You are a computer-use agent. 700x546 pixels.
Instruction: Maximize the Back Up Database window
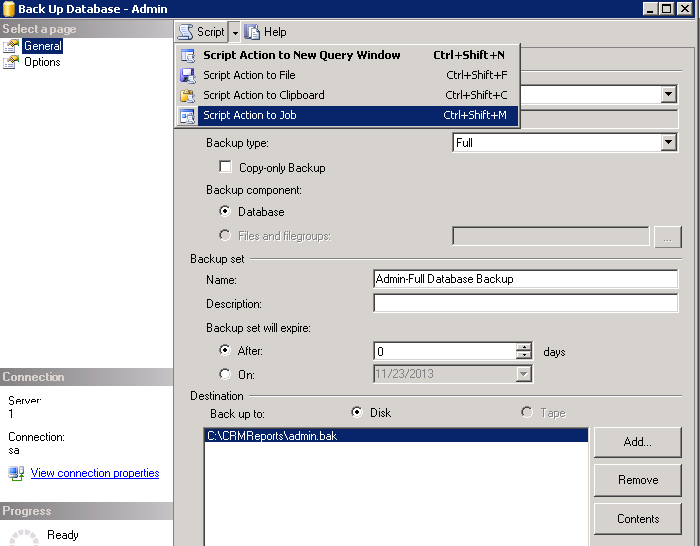click(667, 8)
